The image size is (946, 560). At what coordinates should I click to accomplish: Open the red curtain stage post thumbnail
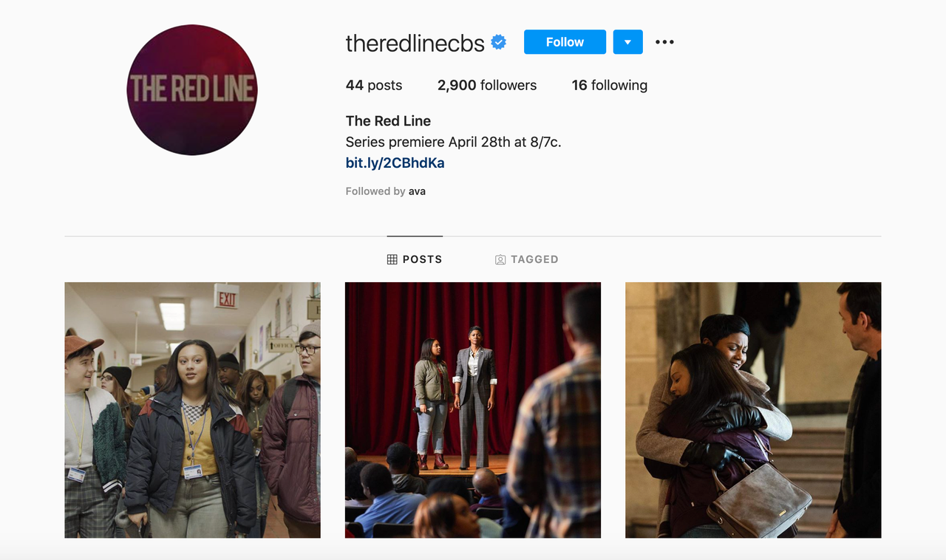click(473, 410)
